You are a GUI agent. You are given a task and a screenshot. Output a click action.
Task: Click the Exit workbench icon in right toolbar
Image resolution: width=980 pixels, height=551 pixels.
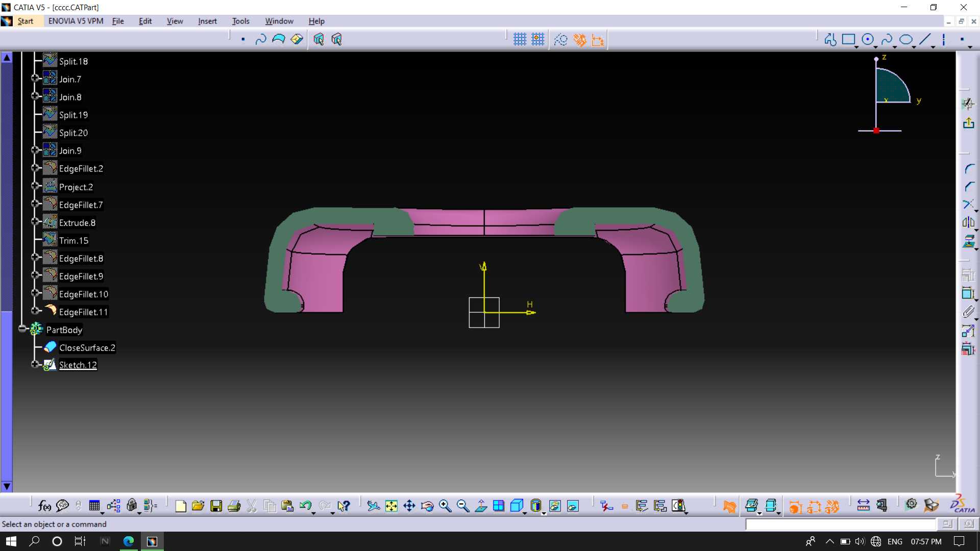click(x=968, y=123)
